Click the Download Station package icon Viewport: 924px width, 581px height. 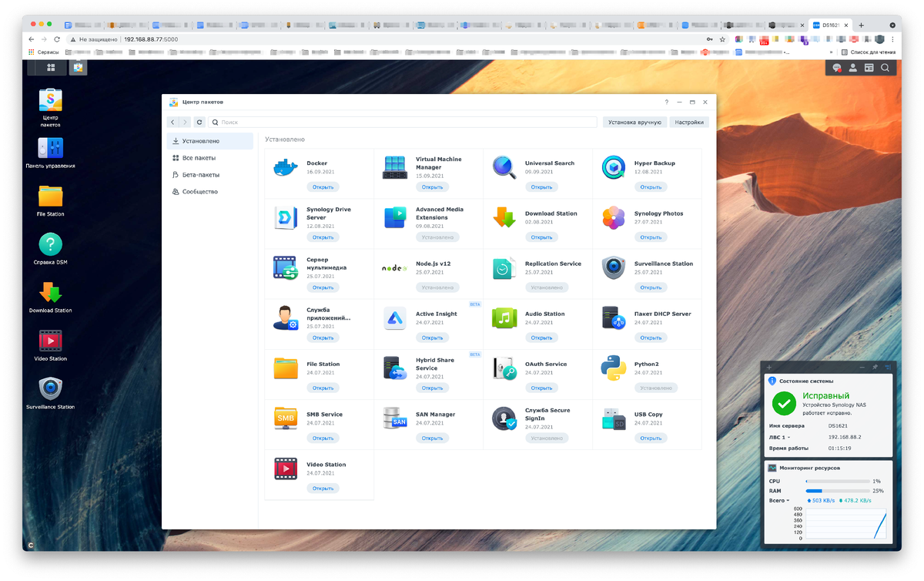point(504,217)
